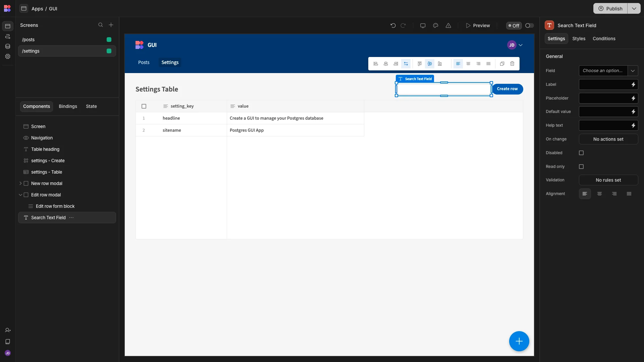Open the theme palette icon
Image resolution: width=644 pixels, height=362 pixels.
point(435,25)
